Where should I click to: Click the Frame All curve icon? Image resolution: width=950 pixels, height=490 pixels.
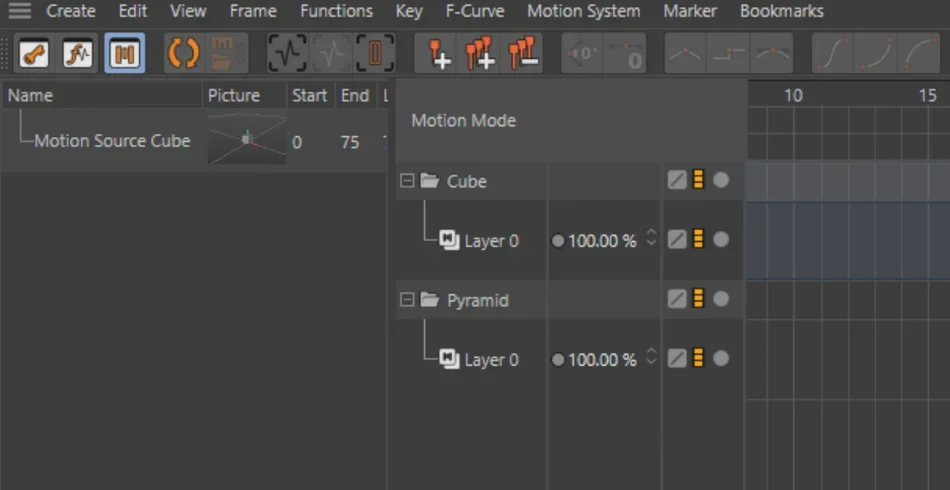click(x=287, y=53)
